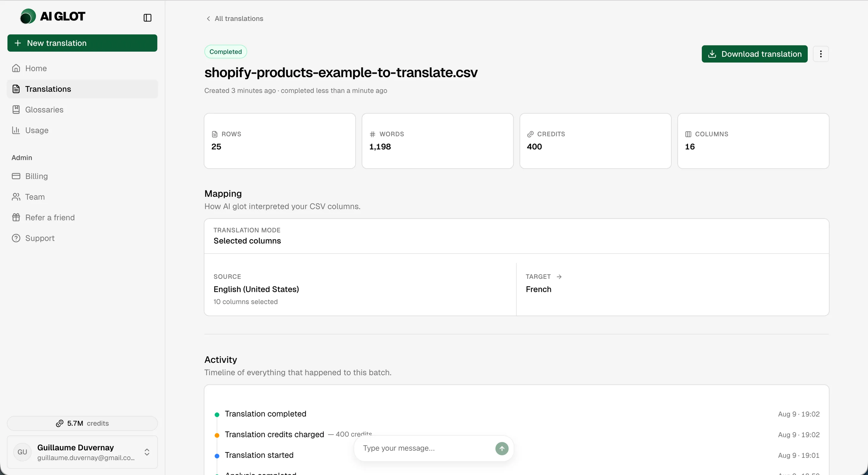This screenshot has width=868, height=475.
Task: Click the file title shopify-products-example-to-translate.csv
Action: 341,72
